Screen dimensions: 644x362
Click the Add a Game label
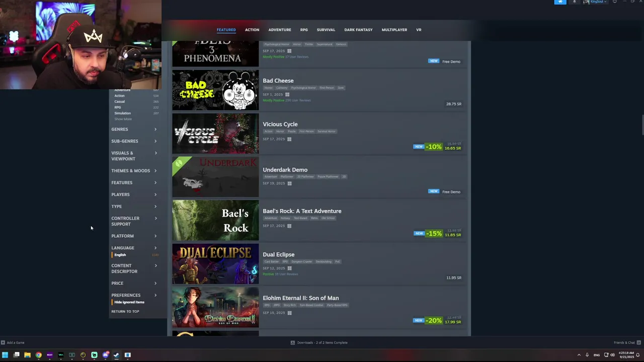pyautogui.click(x=16, y=343)
